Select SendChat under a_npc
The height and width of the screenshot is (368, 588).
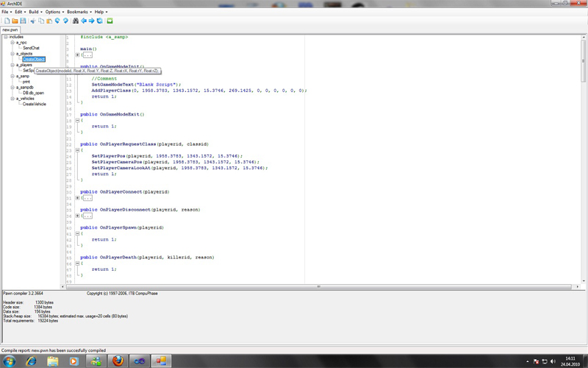pos(31,48)
